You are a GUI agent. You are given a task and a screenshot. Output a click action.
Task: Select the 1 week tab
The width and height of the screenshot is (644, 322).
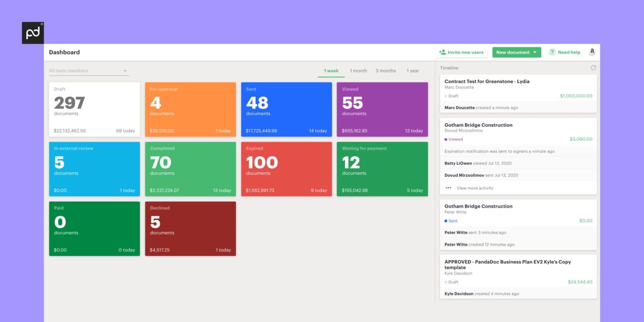pyautogui.click(x=331, y=70)
